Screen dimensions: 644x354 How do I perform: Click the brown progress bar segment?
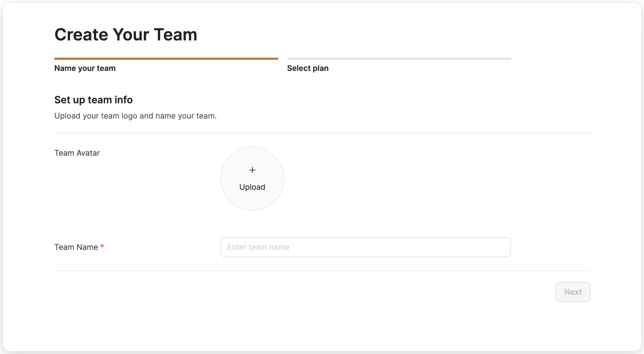[x=166, y=59]
